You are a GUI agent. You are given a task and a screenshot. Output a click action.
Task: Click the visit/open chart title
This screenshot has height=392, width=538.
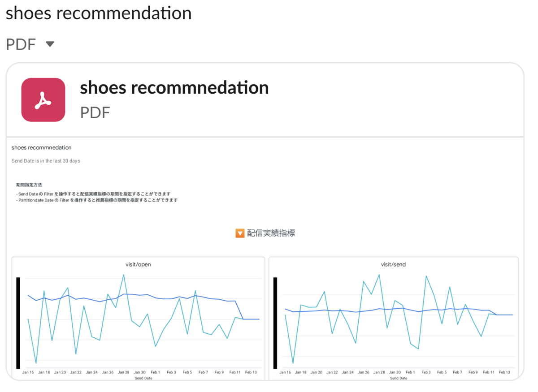[x=138, y=264]
